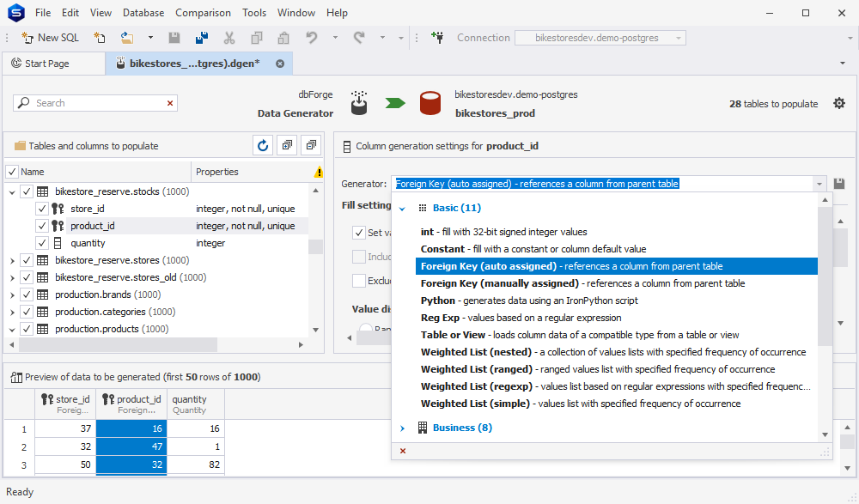Click the Redo arrow icon

359,38
